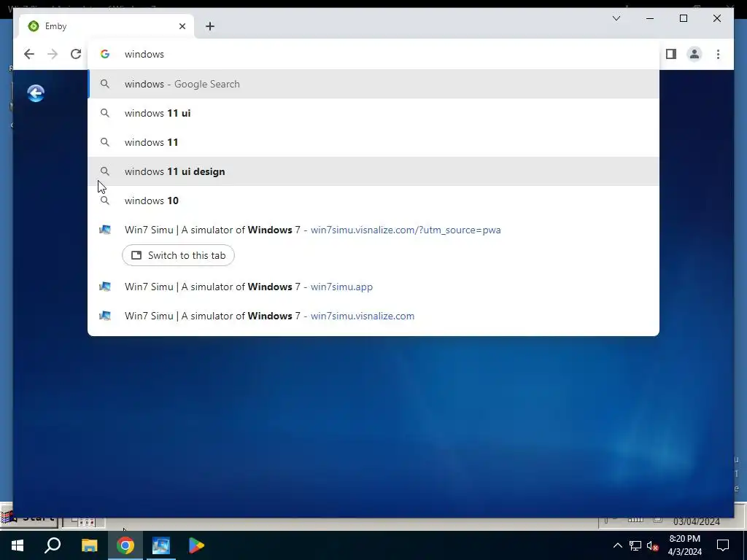Open Win7 Simu utm_source=pwa suggestion

click(x=373, y=230)
